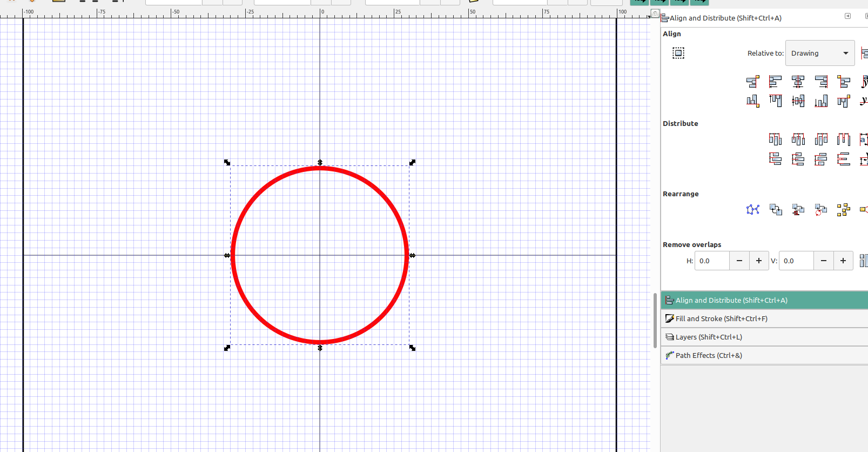Align bottom edges to anchor's top edge
The height and width of the screenshot is (452, 868).
point(752,101)
